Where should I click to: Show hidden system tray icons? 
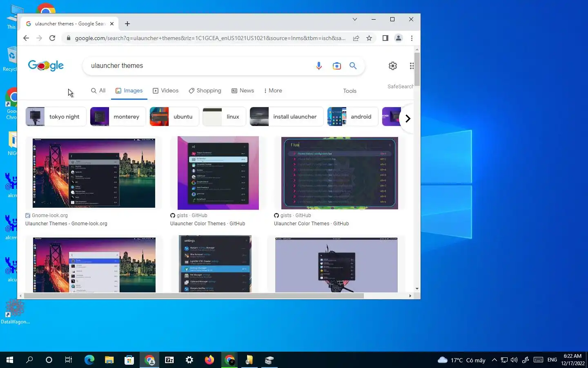point(494,360)
